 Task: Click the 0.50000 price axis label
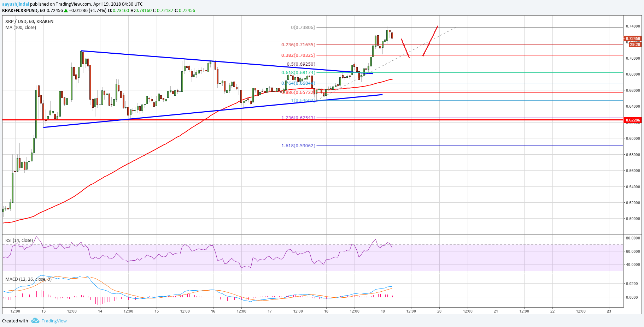(x=633, y=219)
